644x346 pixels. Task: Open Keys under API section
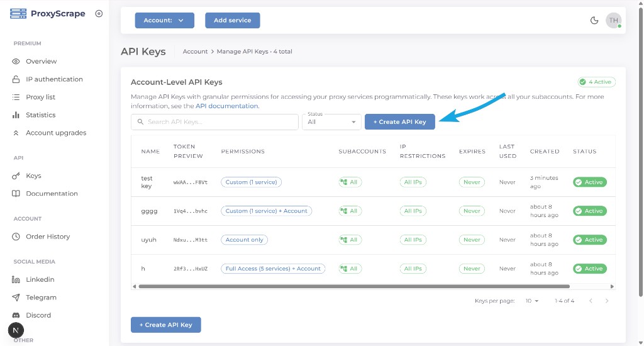pos(33,176)
